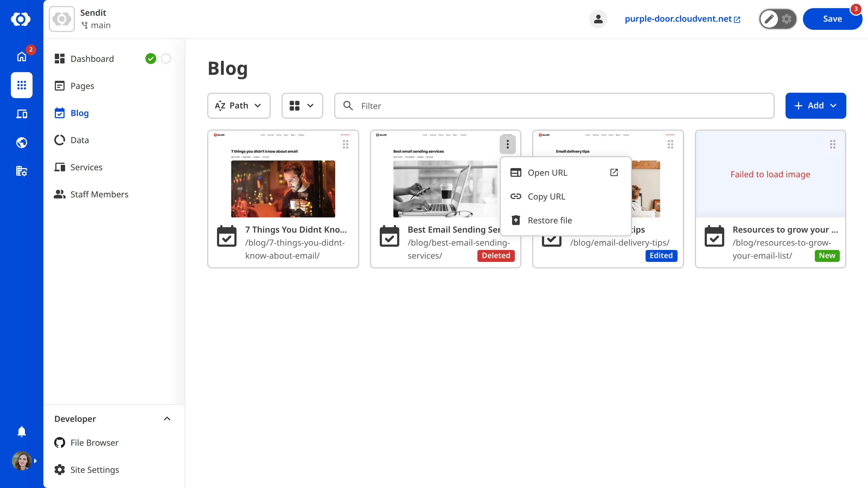Open the Pages section in the sidebar
Screen dimensions: 868x488
click(x=82, y=86)
